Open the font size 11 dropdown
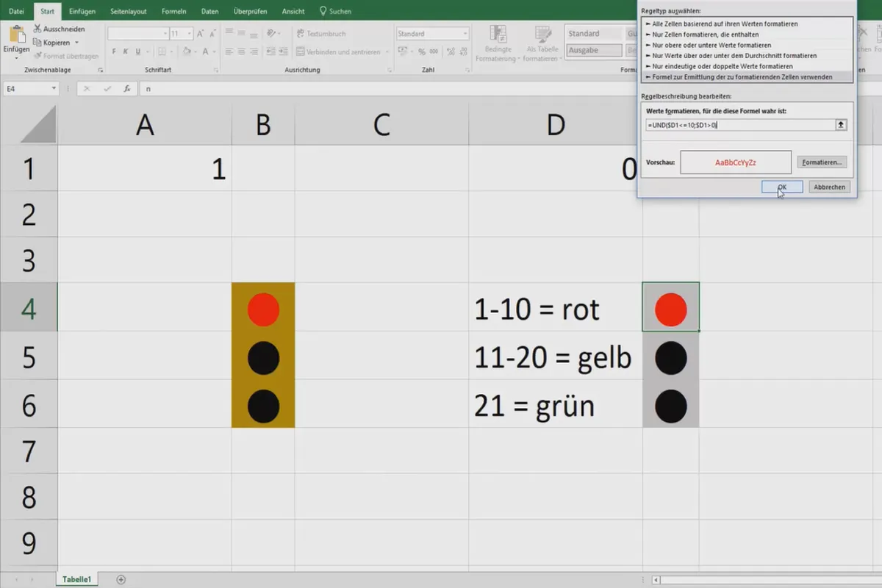This screenshot has height=588, width=882. [190, 34]
